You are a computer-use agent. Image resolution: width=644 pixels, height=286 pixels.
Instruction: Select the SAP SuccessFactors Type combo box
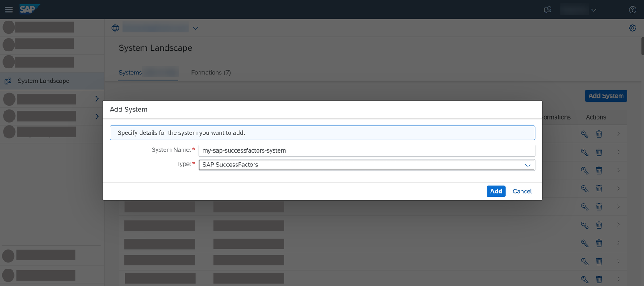click(x=367, y=165)
